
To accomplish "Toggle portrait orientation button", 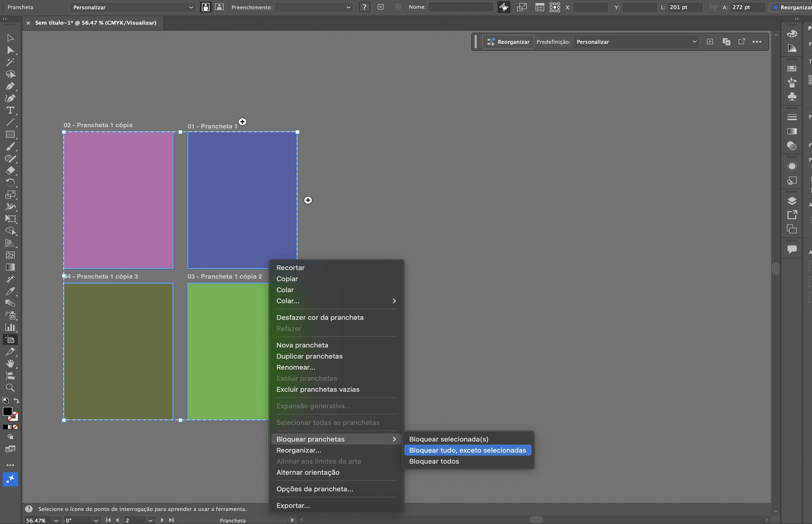I will point(206,7).
